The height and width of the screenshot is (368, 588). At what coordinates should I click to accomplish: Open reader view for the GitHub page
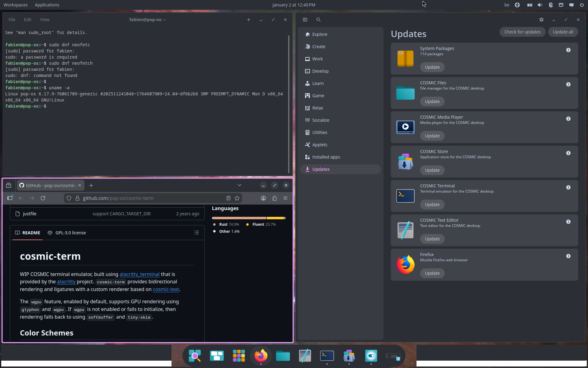point(228,198)
